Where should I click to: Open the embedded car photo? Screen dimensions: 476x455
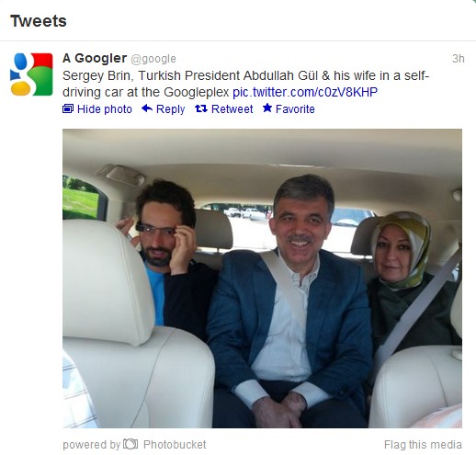tap(262, 279)
